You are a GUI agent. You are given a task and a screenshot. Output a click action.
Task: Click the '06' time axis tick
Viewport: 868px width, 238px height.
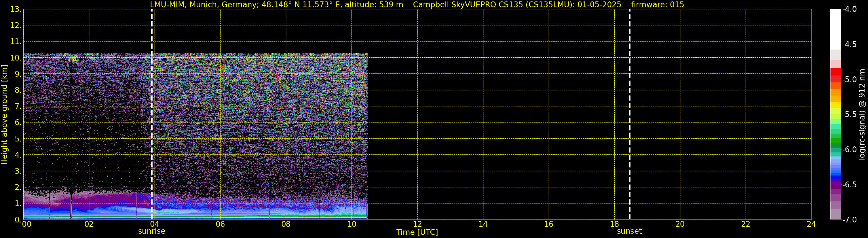(x=220, y=224)
